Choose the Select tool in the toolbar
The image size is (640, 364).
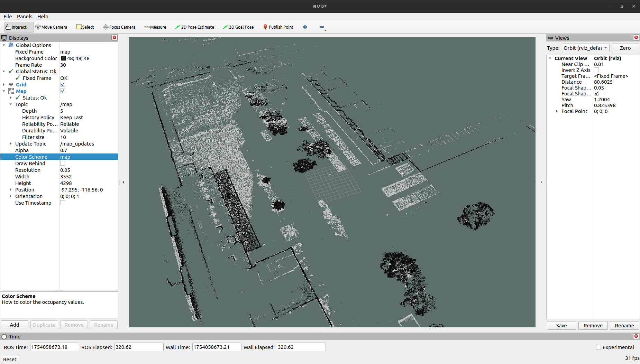85,27
